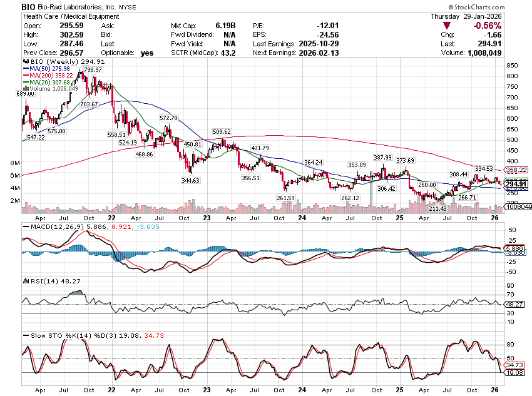Click the MACD(12,26,9) black line marker
532x396 pixels.
tap(25, 226)
